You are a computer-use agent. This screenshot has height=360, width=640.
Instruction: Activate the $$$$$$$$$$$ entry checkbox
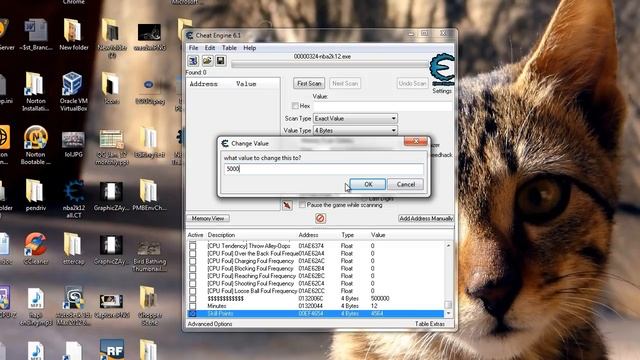(193, 299)
